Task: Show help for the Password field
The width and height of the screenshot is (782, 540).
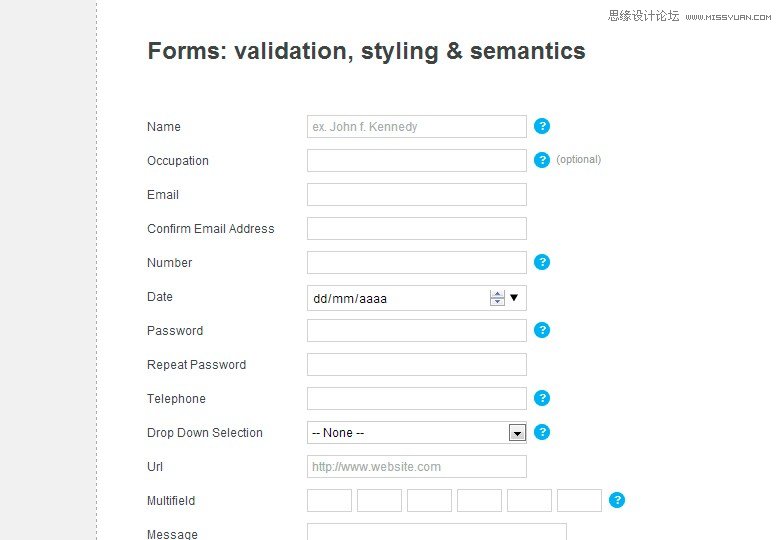Action: coord(542,330)
